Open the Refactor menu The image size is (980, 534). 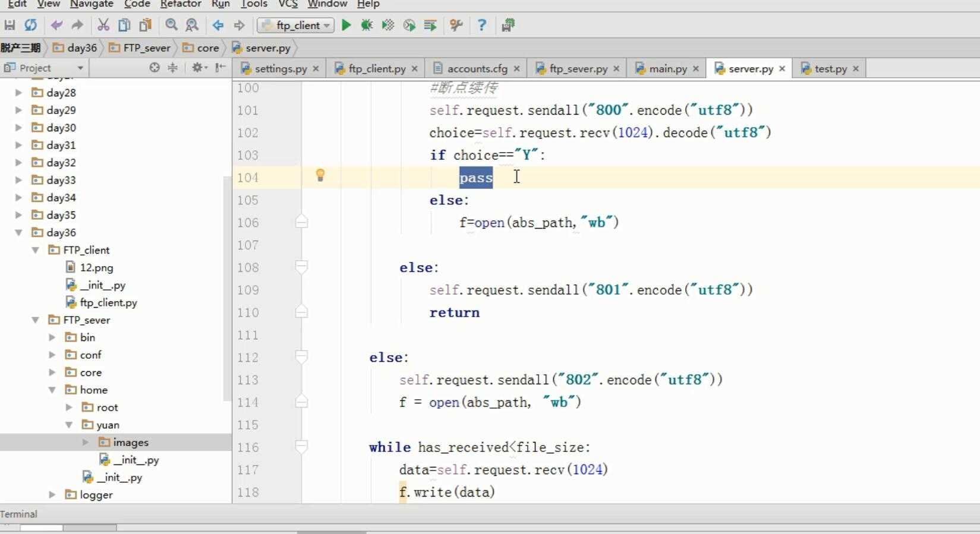point(181,4)
